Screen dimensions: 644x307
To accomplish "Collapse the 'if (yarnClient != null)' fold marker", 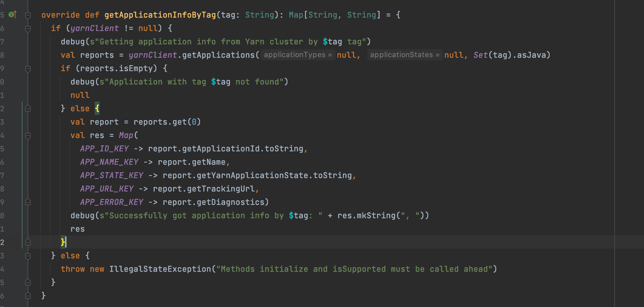I will (x=28, y=29).
